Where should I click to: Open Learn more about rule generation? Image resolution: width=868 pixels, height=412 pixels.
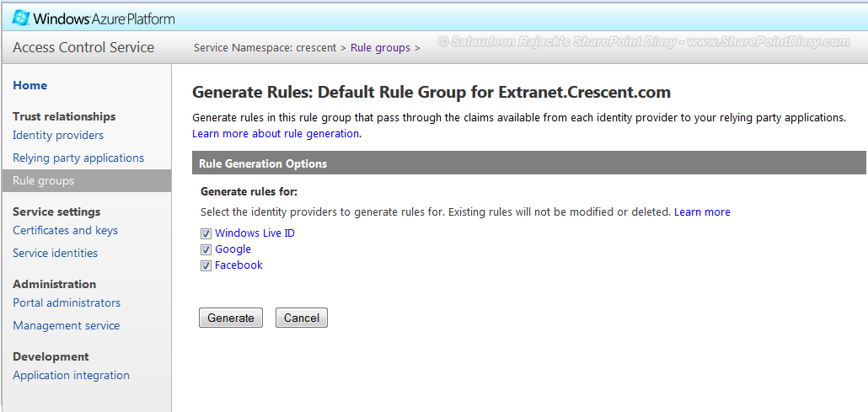point(276,133)
